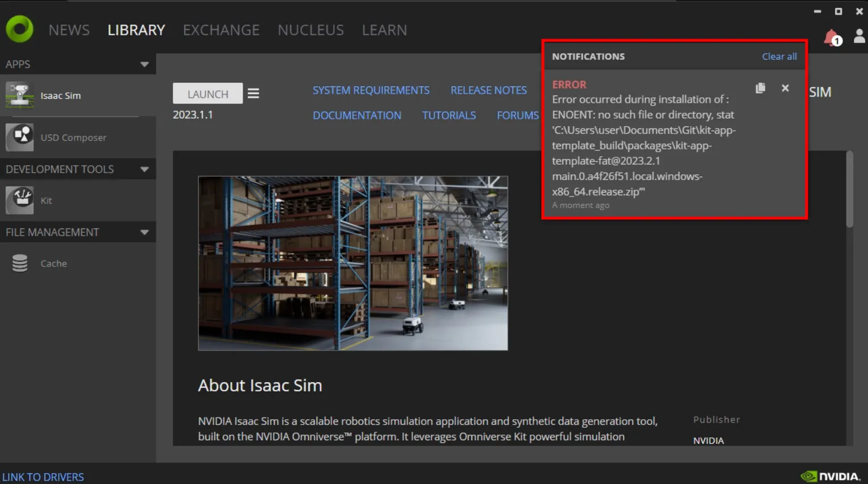Click the content area vertical scrollbar
This screenshot has width=868, height=484.
point(850,189)
